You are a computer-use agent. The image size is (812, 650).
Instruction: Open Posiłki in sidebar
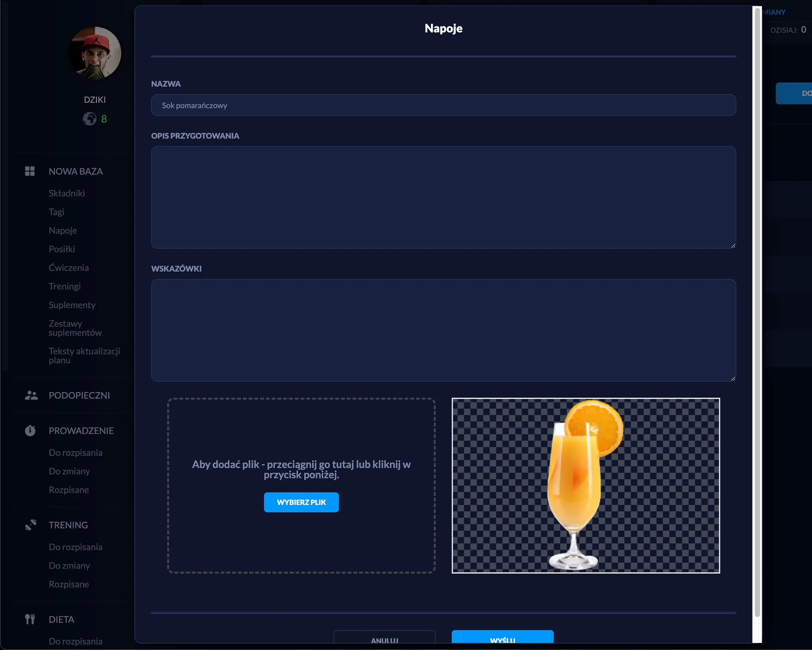[62, 249]
